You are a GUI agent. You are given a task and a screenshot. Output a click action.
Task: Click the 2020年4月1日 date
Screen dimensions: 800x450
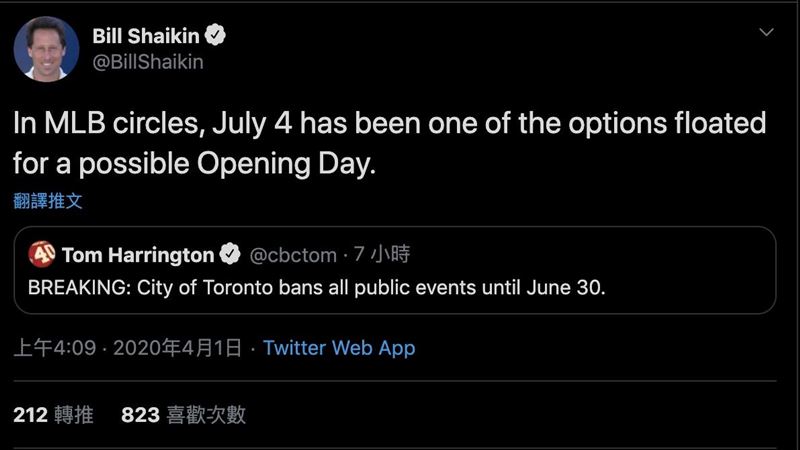pos(177,348)
